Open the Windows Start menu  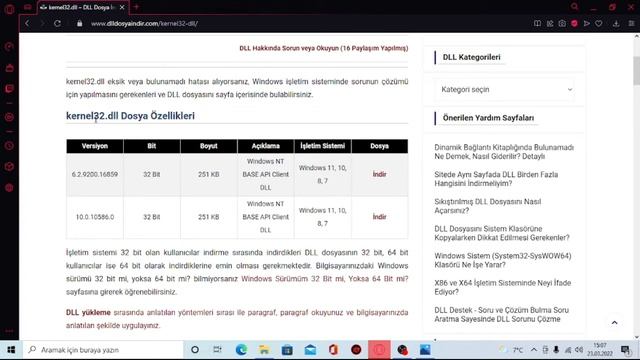11,350
